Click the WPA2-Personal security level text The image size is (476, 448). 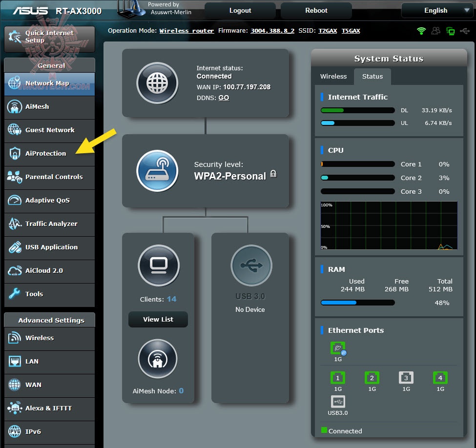pyautogui.click(x=230, y=176)
